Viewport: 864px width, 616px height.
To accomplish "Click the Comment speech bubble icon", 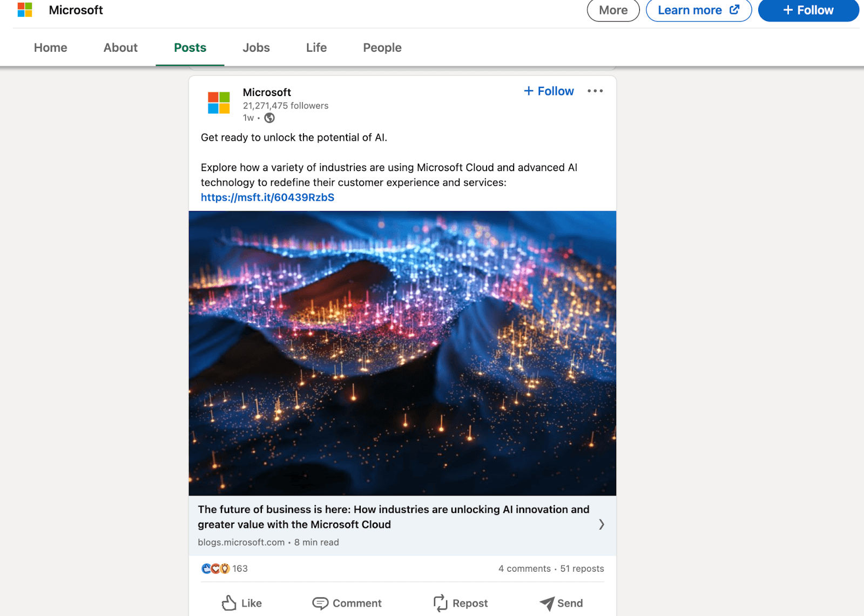I will tap(320, 603).
